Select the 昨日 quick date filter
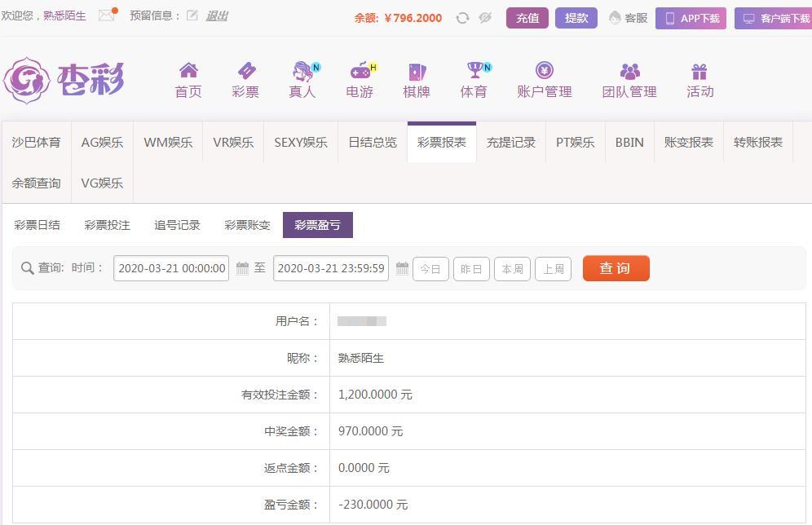Screen dimensions: 812x525 pos(471,269)
